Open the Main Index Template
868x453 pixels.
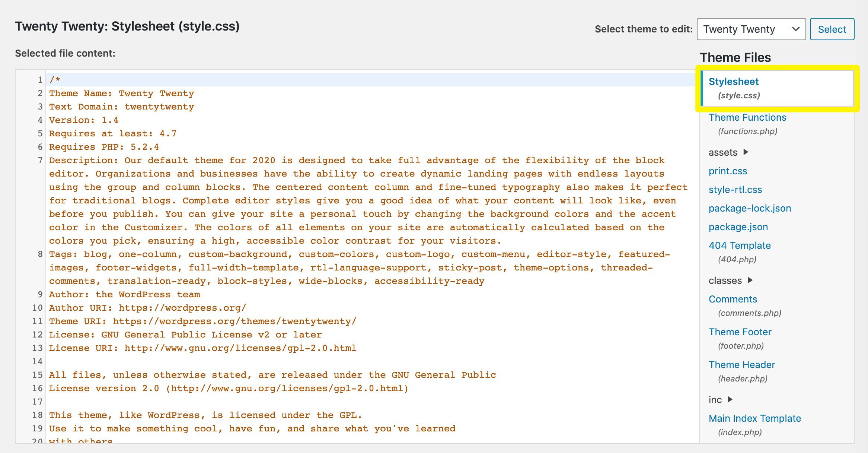pyautogui.click(x=755, y=418)
